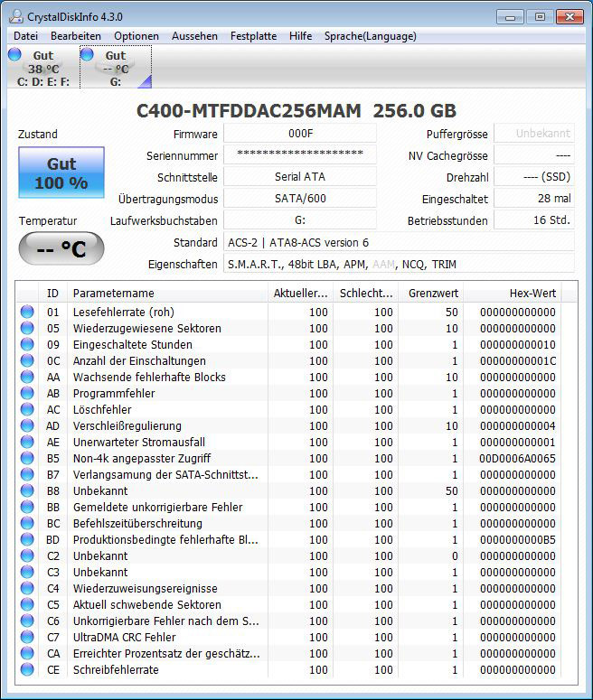The height and width of the screenshot is (700, 593).
Task: Click the Schlecht... column header
Action: click(x=365, y=294)
